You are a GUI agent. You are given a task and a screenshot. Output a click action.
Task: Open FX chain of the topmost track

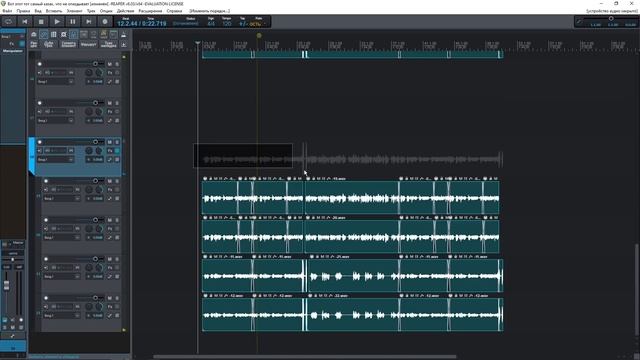[x=110, y=73]
